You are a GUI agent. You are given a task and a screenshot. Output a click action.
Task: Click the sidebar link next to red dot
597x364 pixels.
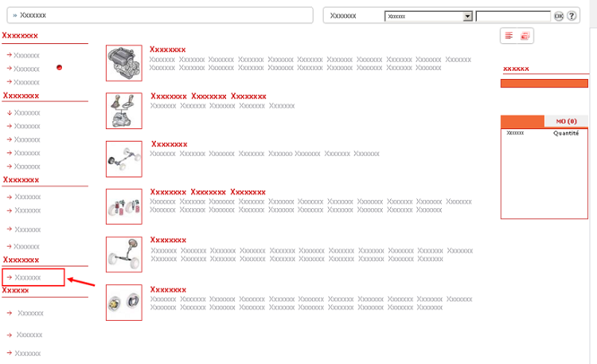pyautogui.click(x=26, y=69)
